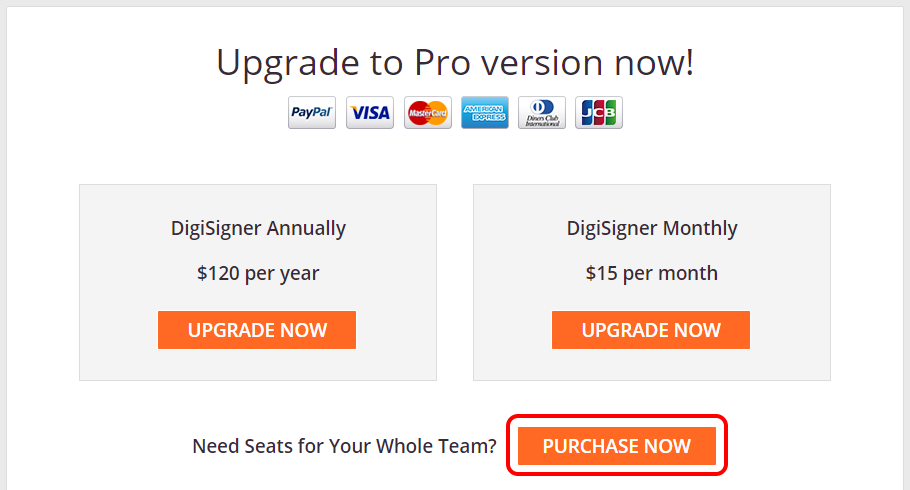Click the $120 per year price text
This screenshot has height=490, width=910.
[x=258, y=273]
